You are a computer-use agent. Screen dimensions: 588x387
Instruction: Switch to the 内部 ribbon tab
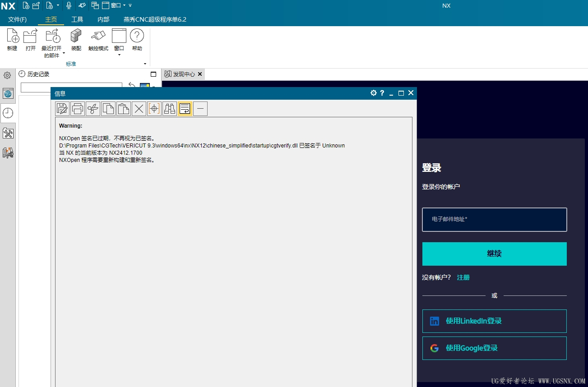coord(103,19)
